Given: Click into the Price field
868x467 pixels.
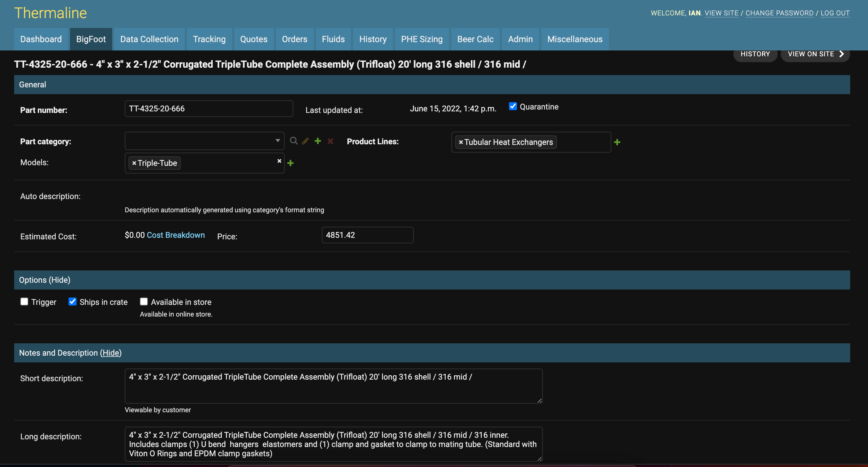Looking at the screenshot, I should pyautogui.click(x=368, y=235).
